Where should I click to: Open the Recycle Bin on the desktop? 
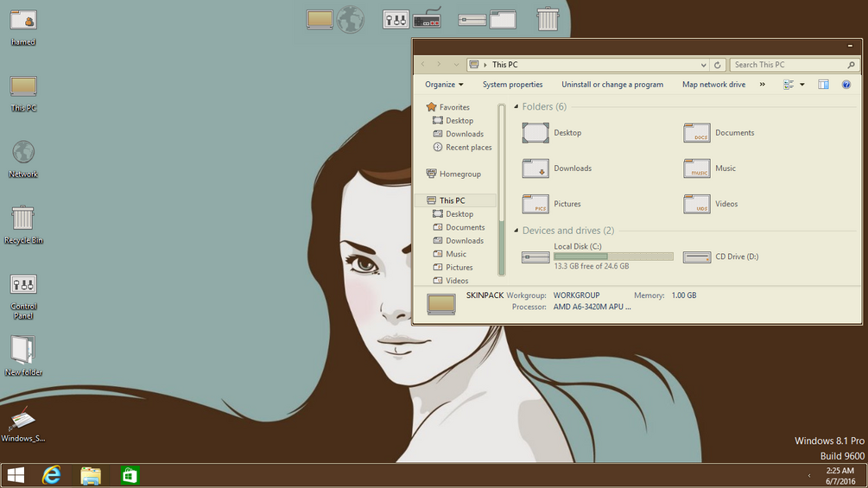click(23, 225)
